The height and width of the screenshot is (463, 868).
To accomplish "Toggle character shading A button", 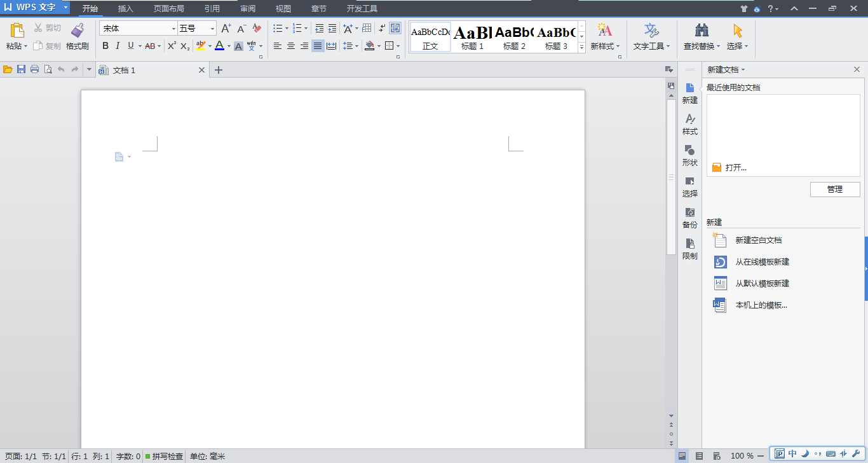I will 238,46.
